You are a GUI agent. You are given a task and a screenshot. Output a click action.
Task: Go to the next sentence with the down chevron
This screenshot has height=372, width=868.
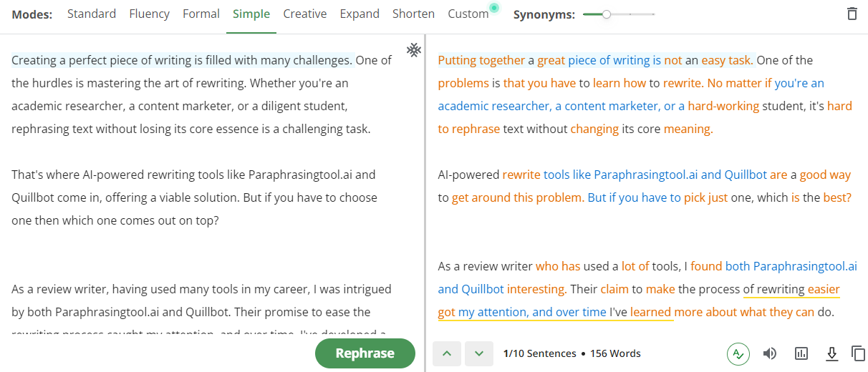(x=479, y=353)
